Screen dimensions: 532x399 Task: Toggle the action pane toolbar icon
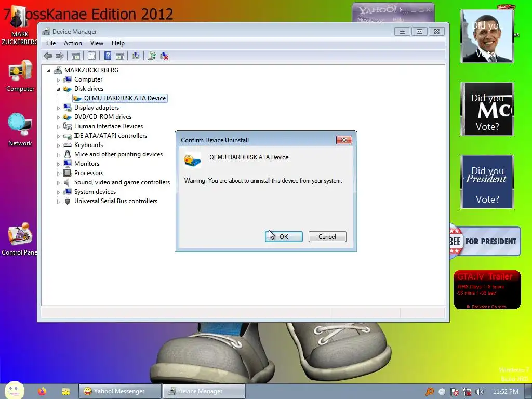(x=120, y=56)
